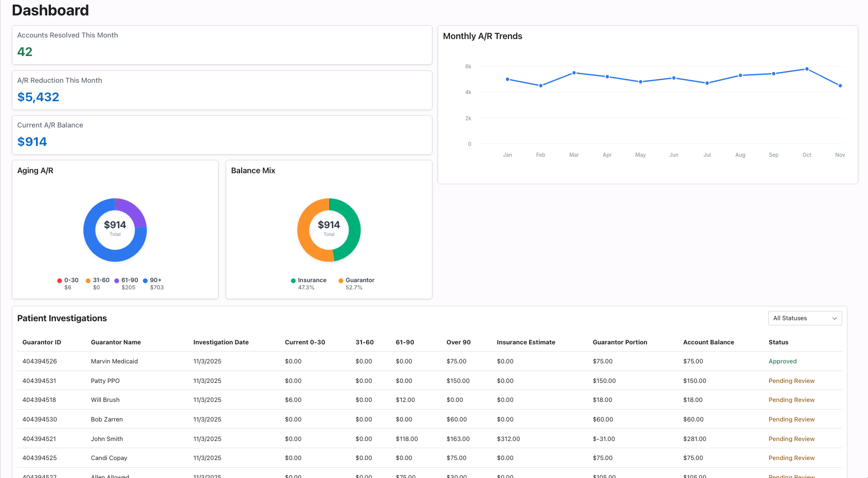Click the Monthly A/R Trends chart title
868x478 pixels.
[483, 36]
